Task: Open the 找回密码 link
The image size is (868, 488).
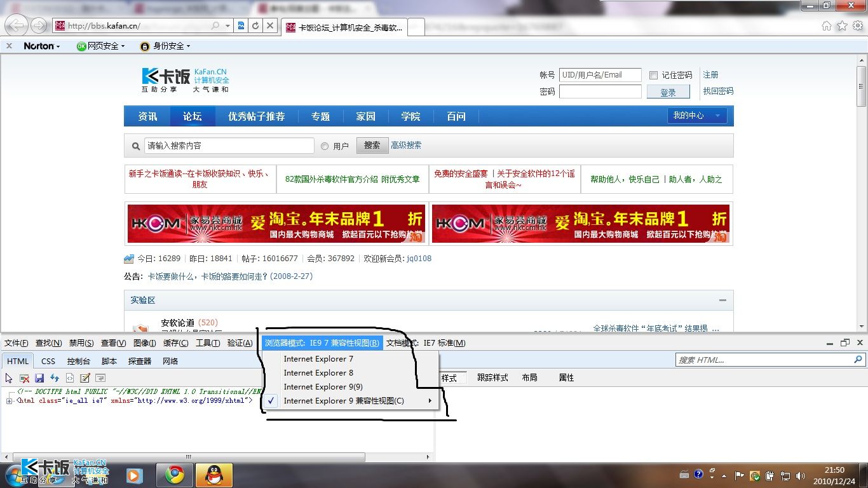Action: (718, 91)
